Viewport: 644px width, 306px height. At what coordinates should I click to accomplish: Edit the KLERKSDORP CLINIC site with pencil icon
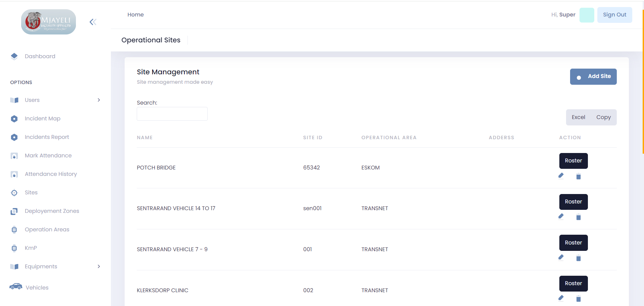561,298
